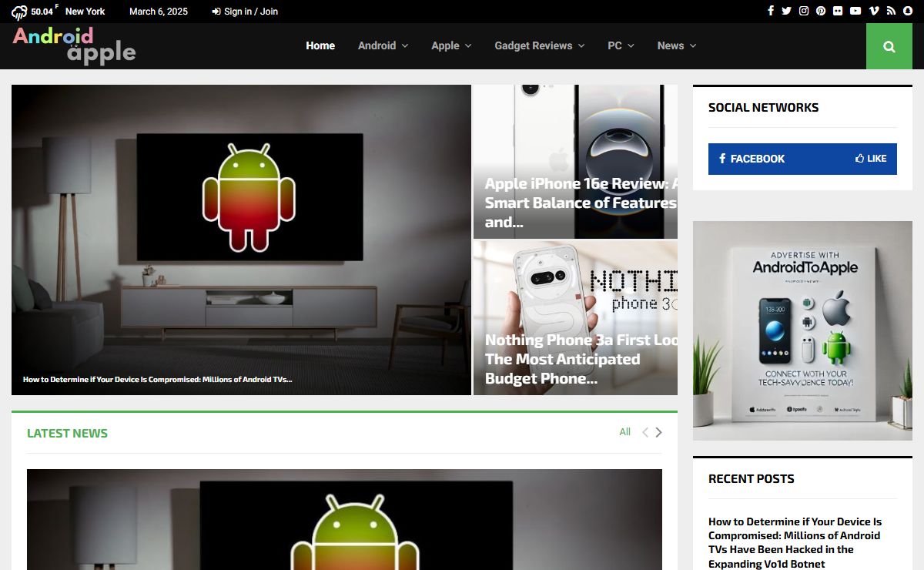
Task: Open the Snapchat icon in top bar
Action: pos(908,11)
